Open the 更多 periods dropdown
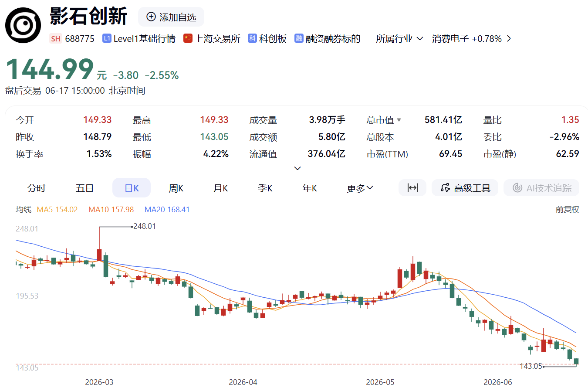 [360, 188]
